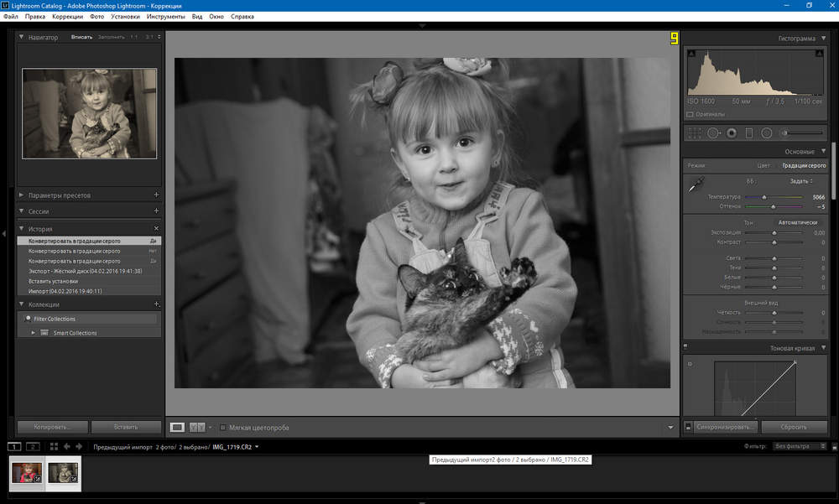Expand the Smart Collections tree item
The width and height of the screenshot is (839, 504).
34,333
